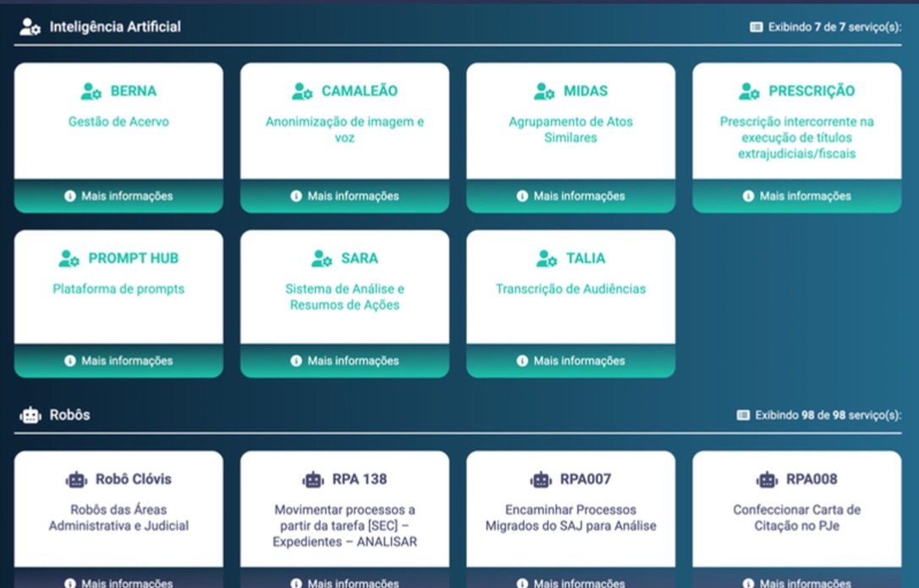
Task: Click the Inteligência Artificial section header icon
Action: point(30,27)
